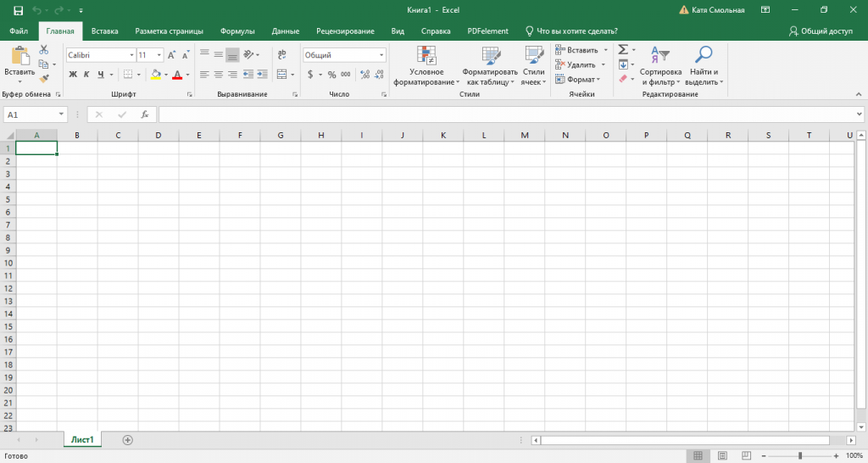This screenshot has width=868, height=463.
Task: Align text to top of cell
Action: tap(204, 55)
